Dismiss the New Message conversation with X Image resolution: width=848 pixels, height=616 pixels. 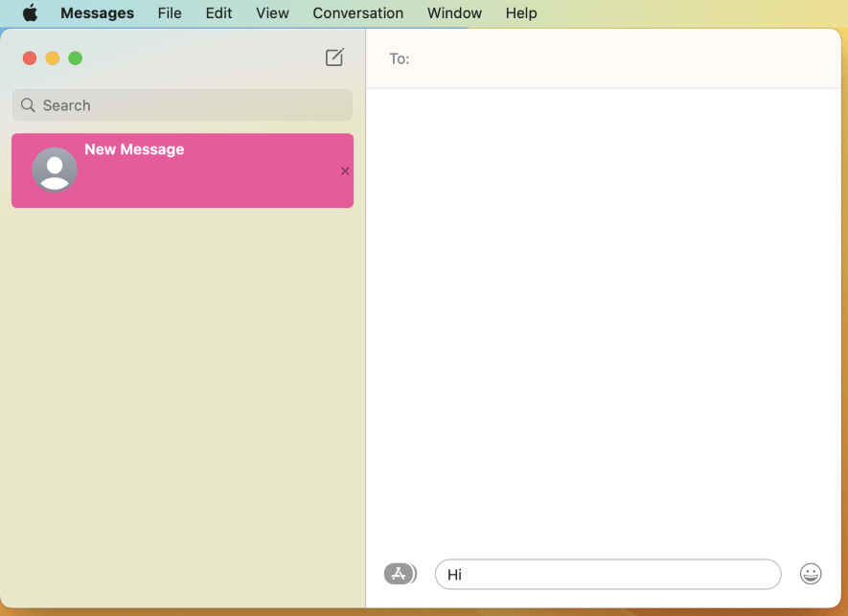[x=345, y=171]
